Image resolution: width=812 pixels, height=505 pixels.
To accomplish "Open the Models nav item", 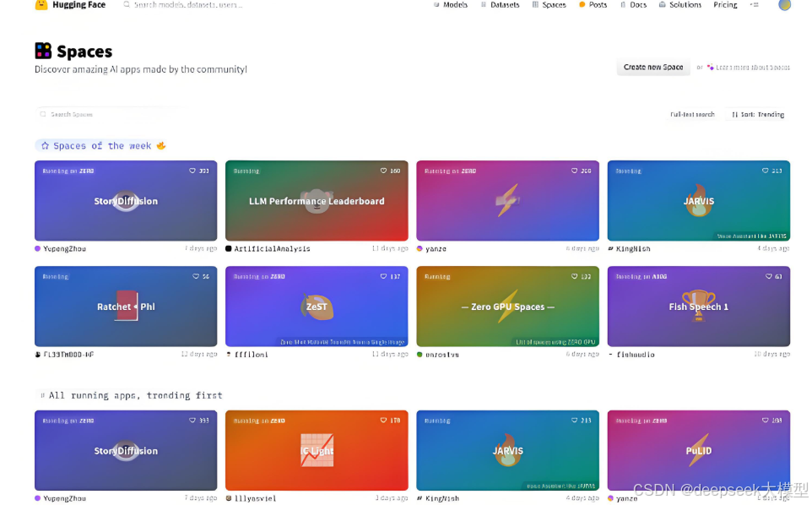I will click(451, 5).
